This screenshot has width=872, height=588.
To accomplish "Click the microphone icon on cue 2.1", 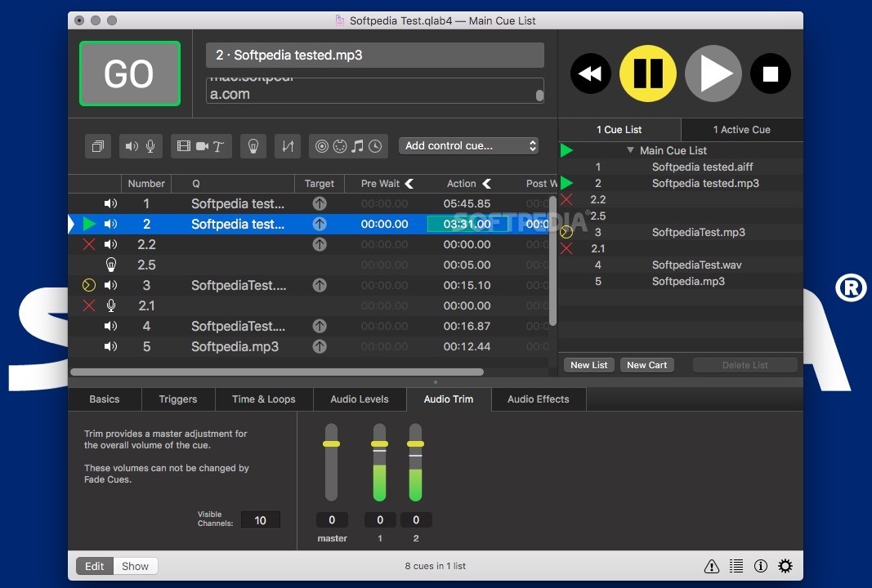I will point(111,305).
